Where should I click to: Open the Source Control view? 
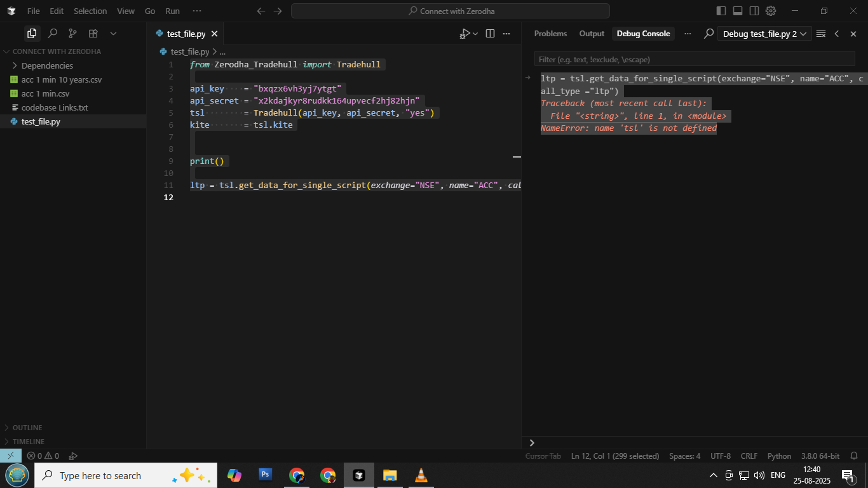[x=72, y=34]
